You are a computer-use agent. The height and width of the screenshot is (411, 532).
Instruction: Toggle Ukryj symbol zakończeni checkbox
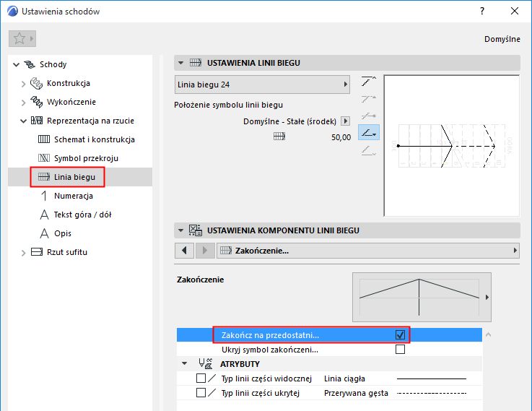(401, 349)
